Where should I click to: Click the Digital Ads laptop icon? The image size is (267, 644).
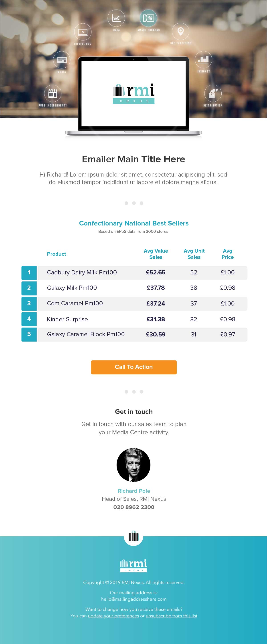tap(83, 32)
